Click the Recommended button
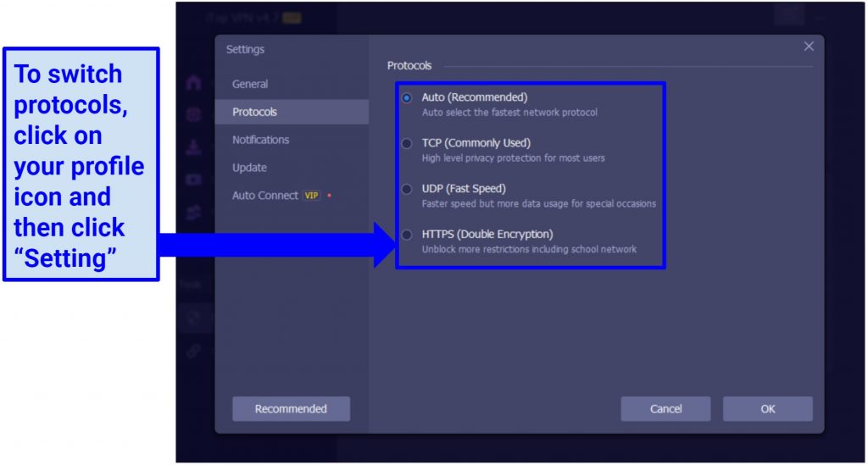Viewport: 868px width, 465px height. [x=292, y=408]
